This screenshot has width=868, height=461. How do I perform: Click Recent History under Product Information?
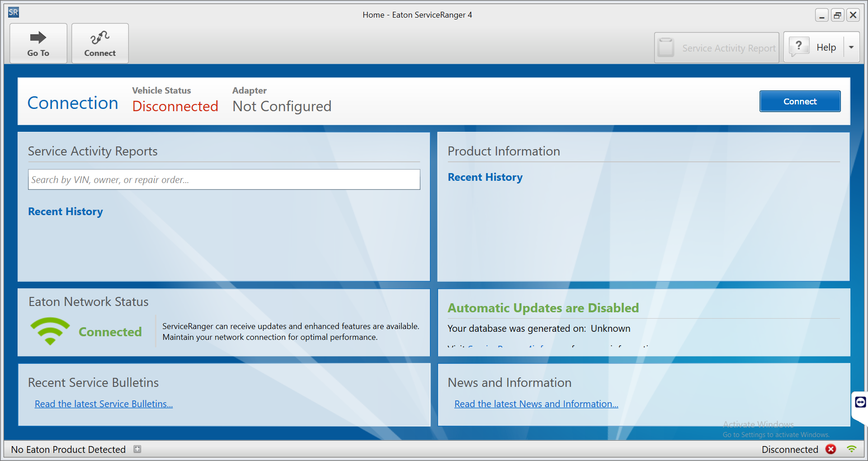tap(485, 177)
